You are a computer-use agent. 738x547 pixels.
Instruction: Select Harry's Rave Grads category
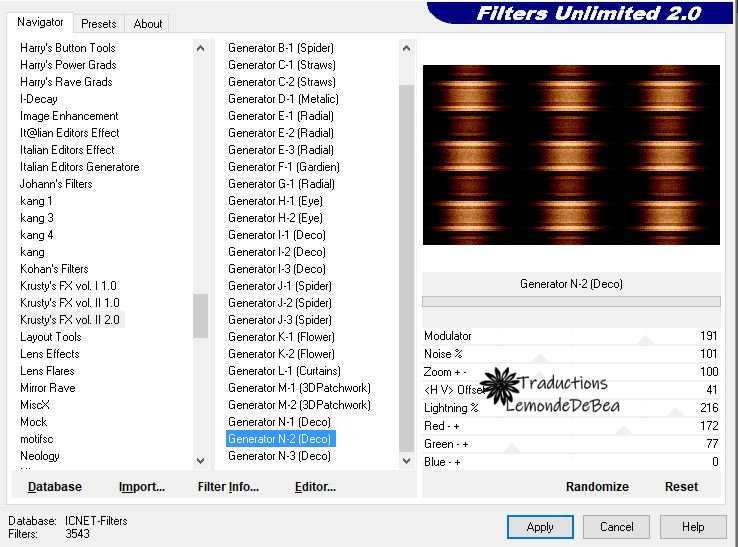pyautogui.click(x=66, y=82)
